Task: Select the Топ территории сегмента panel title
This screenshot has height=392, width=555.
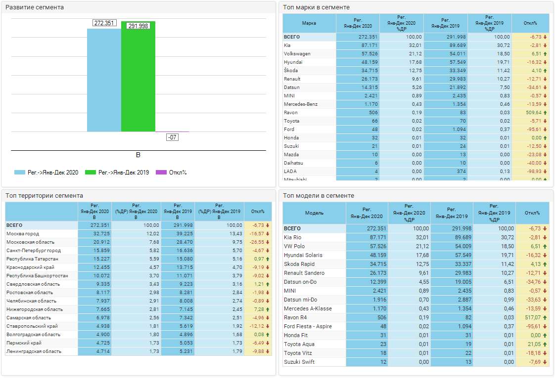Action: [x=45, y=196]
